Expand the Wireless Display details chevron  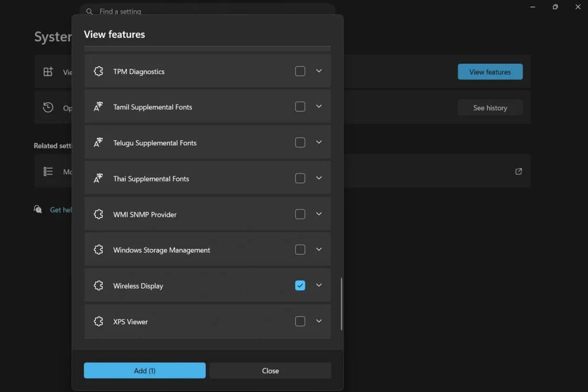coord(319,285)
